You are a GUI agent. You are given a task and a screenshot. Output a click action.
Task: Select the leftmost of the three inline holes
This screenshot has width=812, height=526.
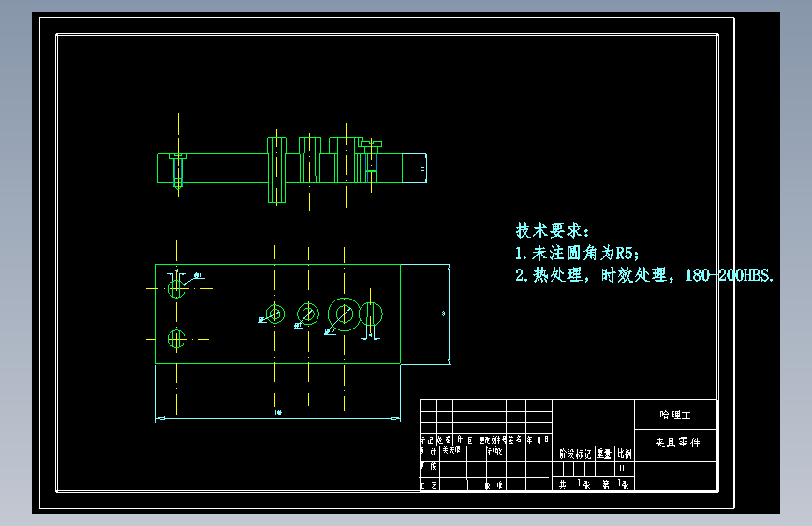pos(275,314)
